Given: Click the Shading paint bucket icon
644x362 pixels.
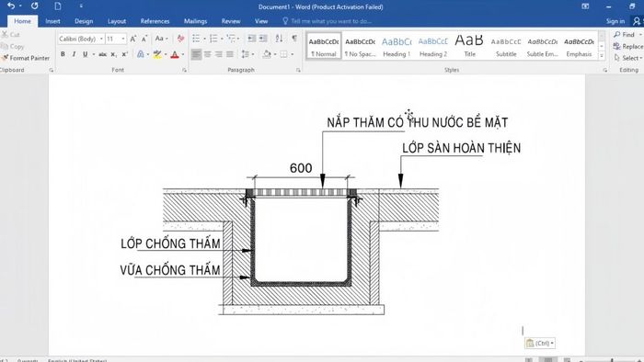Looking at the screenshot, I should (x=267, y=54).
